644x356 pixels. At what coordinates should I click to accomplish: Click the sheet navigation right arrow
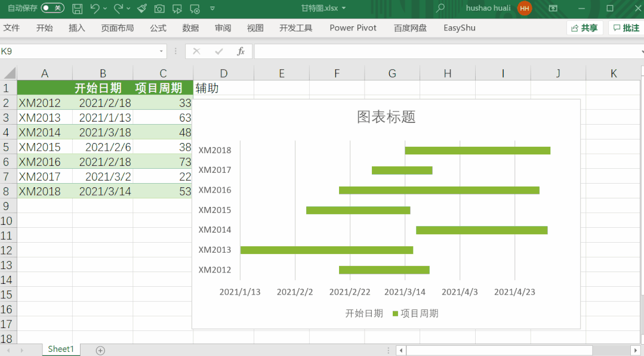point(21,350)
